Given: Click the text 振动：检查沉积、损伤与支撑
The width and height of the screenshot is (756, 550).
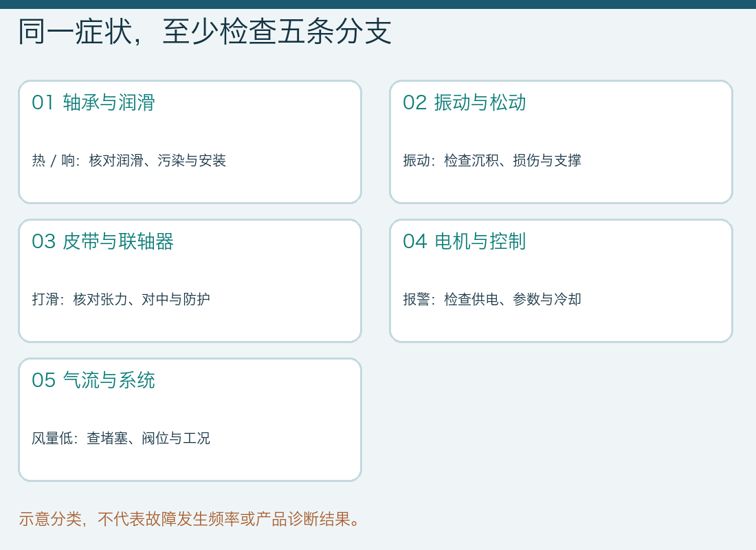Looking at the screenshot, I should coord(492,161).
